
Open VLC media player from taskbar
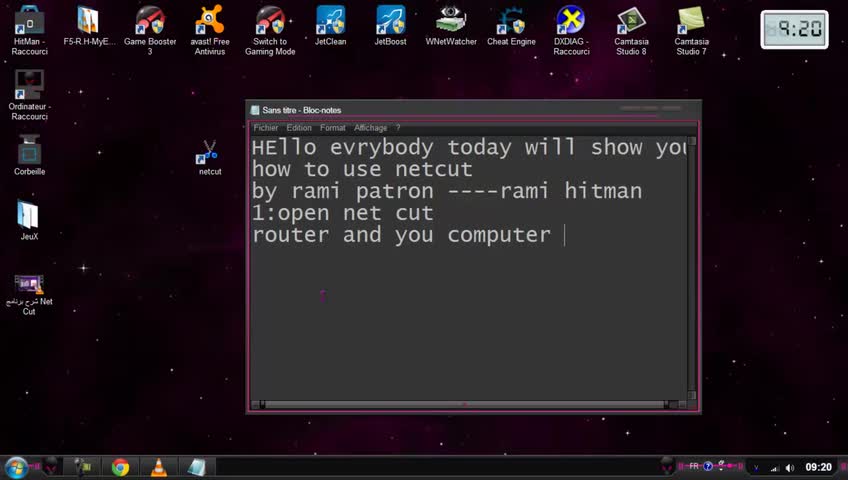158,467
